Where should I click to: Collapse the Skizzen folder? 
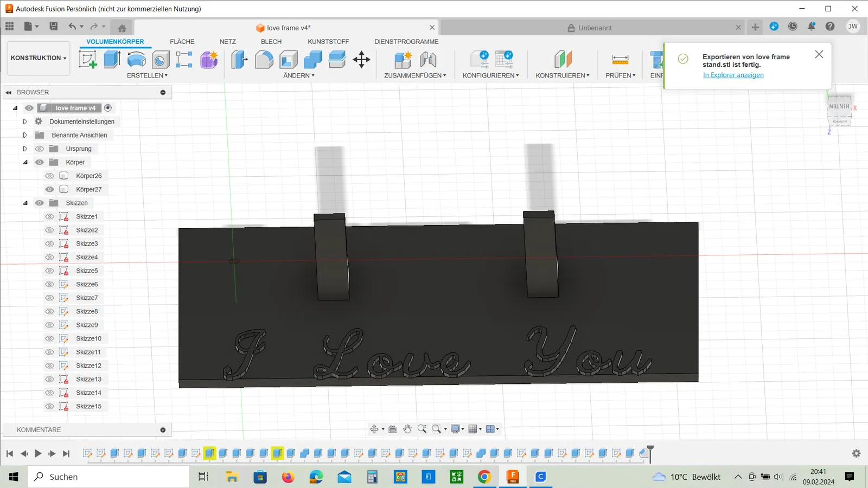point(25,203)
